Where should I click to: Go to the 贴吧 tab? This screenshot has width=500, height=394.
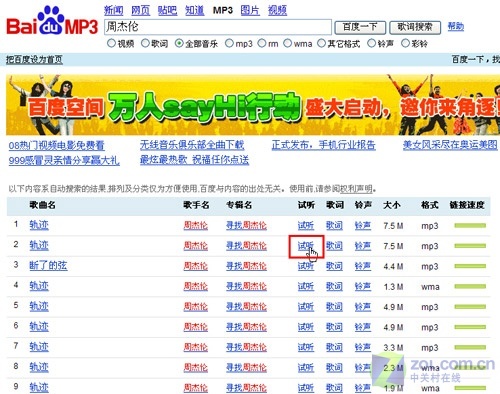click(x=167, y=10)
